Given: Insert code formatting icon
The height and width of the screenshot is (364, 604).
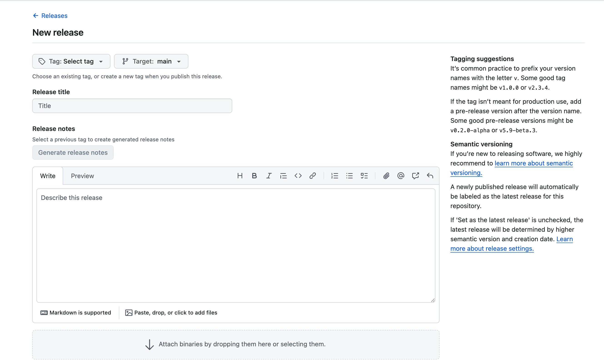Looking at the screenshot, I should [298, 176].
